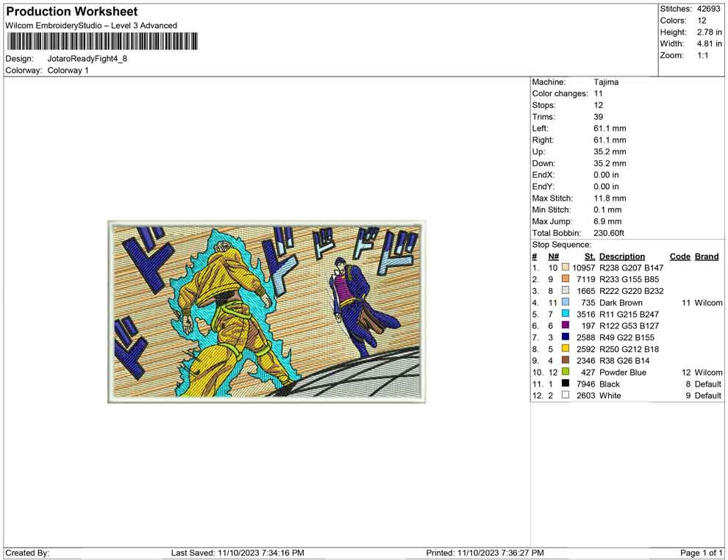Viewport: 728px width, 560px height.
Task: Click the Machine value Tajima
Action: coord(606,82)
